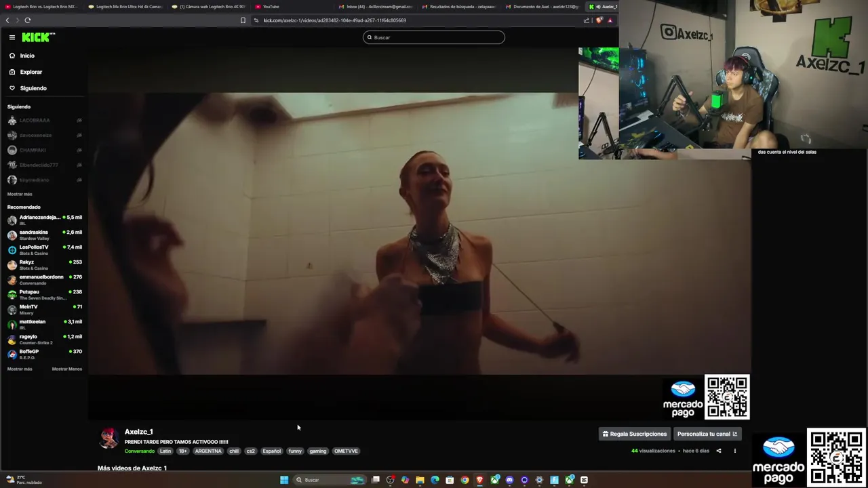Select the OMETVVE tag
Image resolution: width=868 pixels, height=488 pixels.
tap(346, 451)
